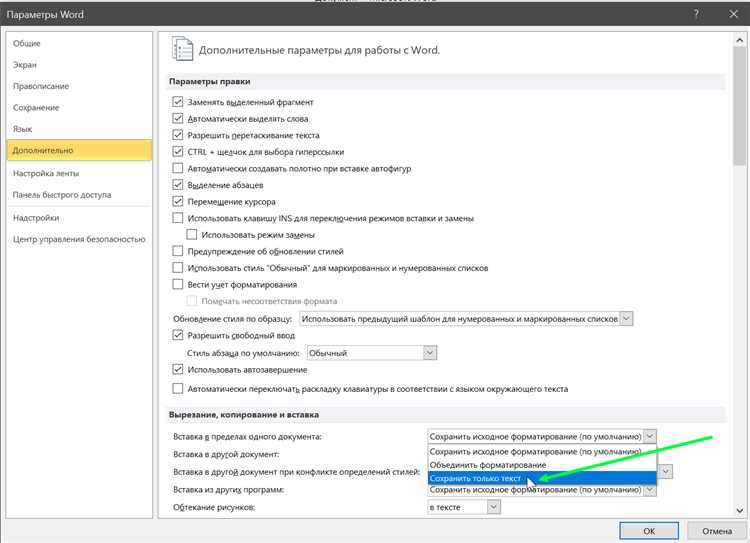Viewport: 750px width, 543px height.
Task: Check Использовать режим замены
Action: click(x=191, y=235)
